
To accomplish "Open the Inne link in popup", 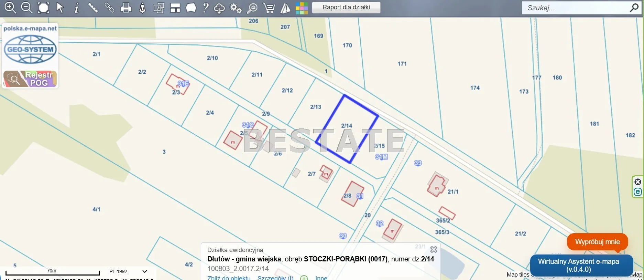I will (x=321, y=278).
